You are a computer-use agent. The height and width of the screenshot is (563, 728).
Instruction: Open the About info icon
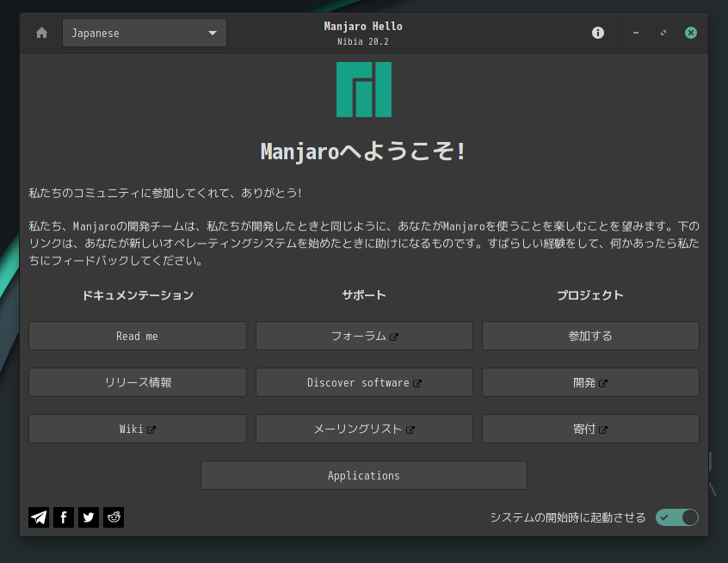coord(598,33)
